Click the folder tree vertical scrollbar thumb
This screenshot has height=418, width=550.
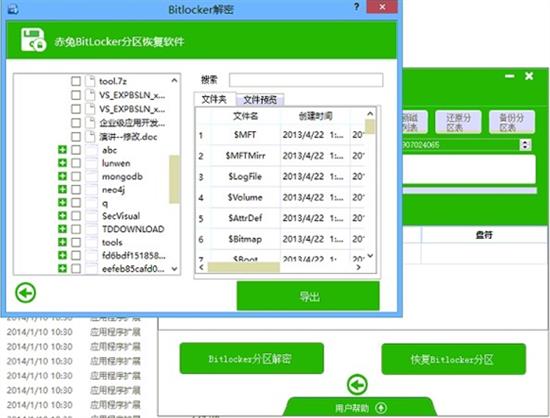point(174,179)
